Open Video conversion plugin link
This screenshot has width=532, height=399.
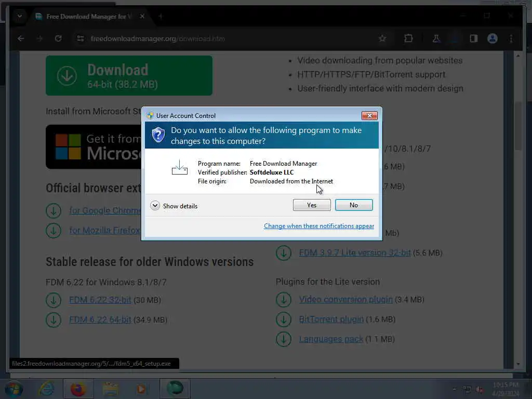tap(345, 300)
